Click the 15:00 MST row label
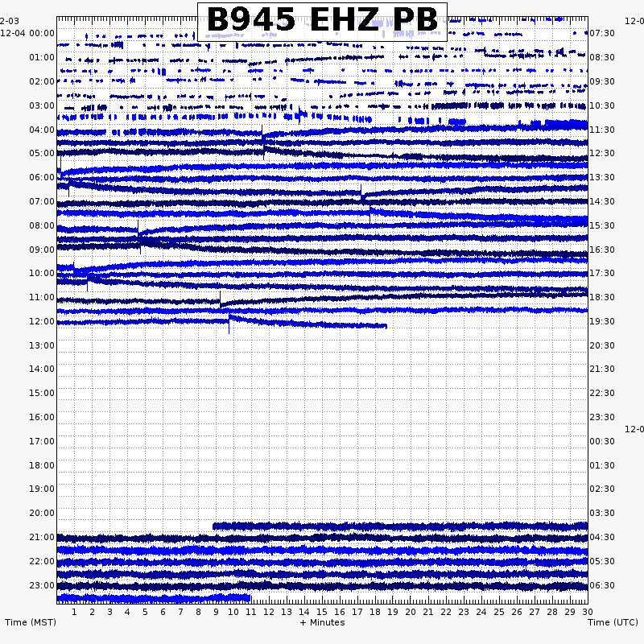644x644 pixels. 42,393
